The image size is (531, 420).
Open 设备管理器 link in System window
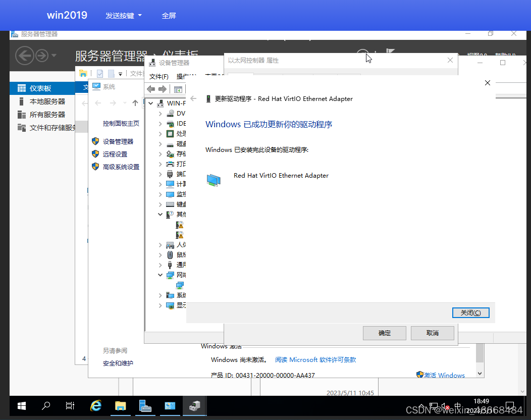pos(118,141)
